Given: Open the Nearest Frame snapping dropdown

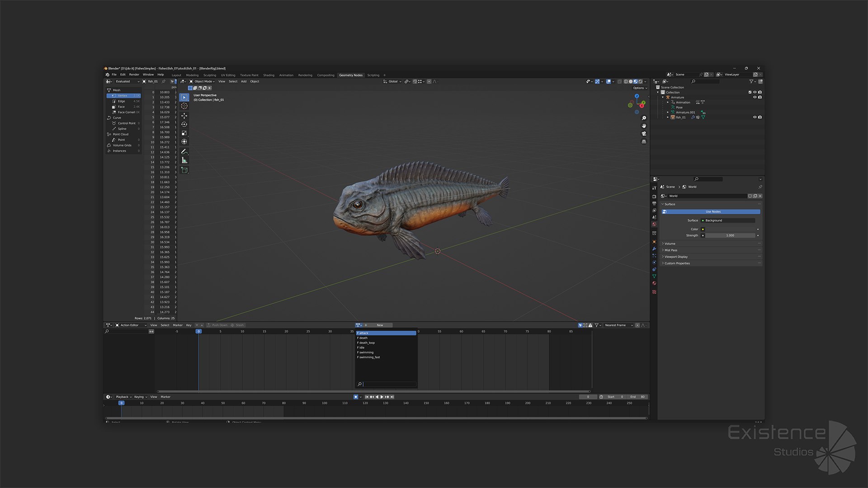Looking at the screenshot, I should coord(618,325).
